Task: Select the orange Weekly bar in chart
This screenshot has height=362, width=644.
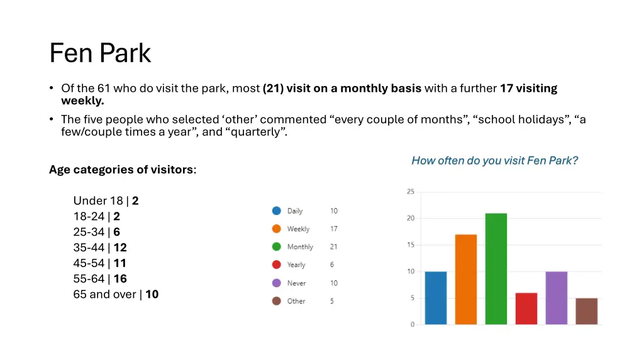Action: tap(466, 280)
